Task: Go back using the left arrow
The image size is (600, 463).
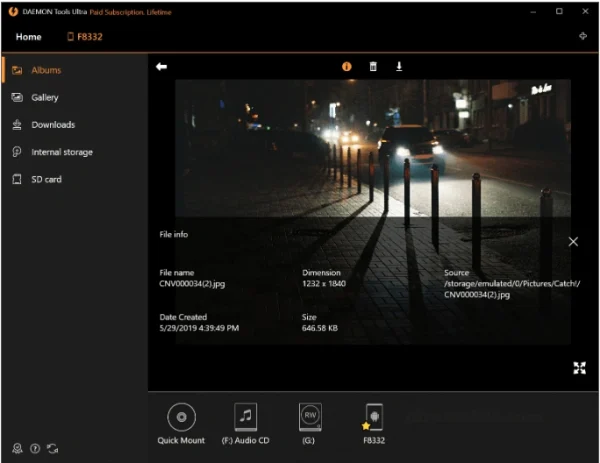Action: pyautogui.click(x=161, y=67)
